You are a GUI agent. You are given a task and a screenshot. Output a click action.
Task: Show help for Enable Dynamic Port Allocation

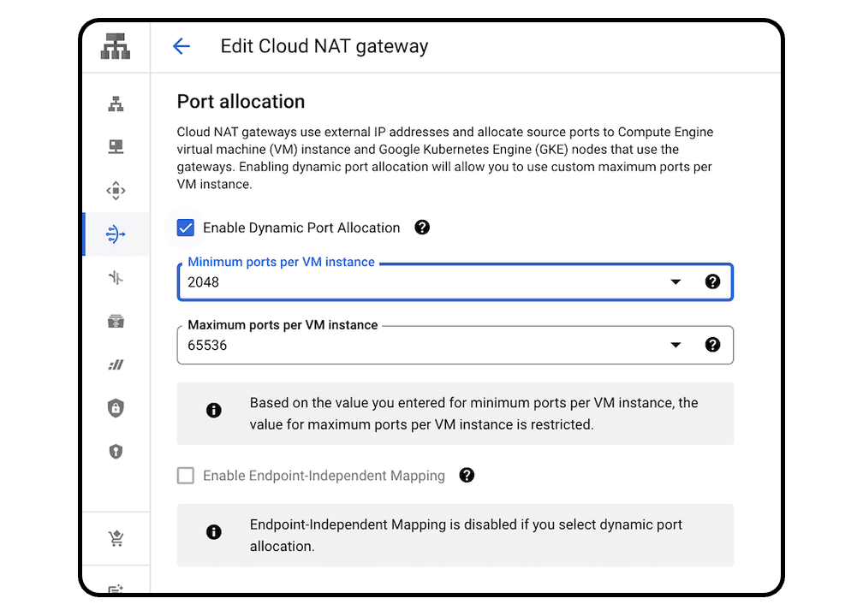(x=422, y=228)
